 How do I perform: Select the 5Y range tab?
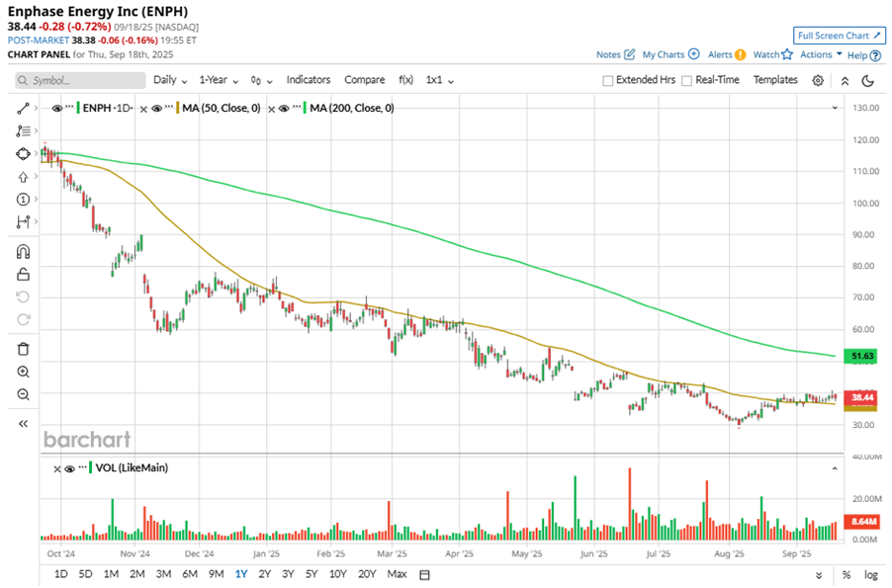(312, 574)
